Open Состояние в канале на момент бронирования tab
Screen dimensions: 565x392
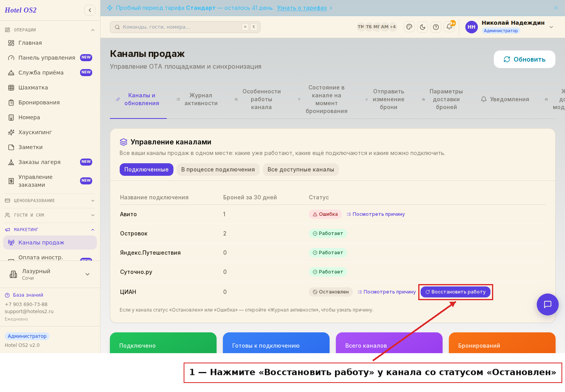pos(323,99)
